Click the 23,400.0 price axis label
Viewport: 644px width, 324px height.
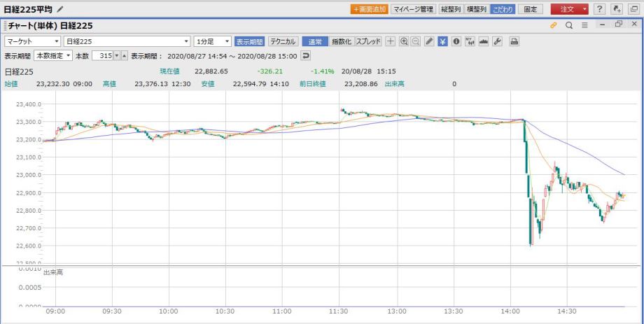[28, 104]
